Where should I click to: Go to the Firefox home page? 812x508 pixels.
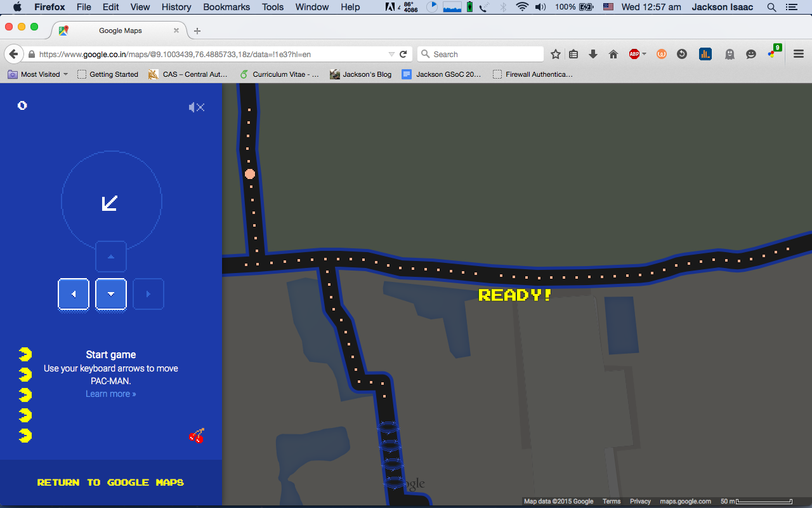click(613, 55)
